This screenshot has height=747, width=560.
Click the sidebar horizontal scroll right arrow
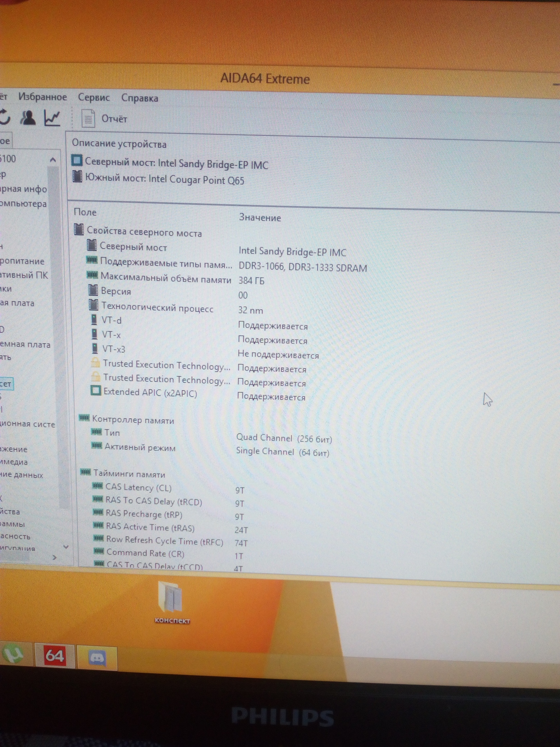54,557
